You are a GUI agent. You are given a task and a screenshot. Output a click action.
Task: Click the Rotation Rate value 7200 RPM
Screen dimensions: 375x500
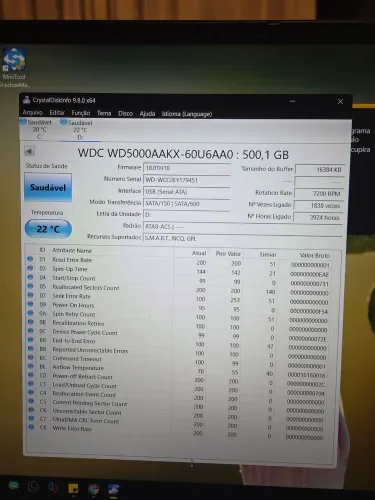click(x=319, y=194)
